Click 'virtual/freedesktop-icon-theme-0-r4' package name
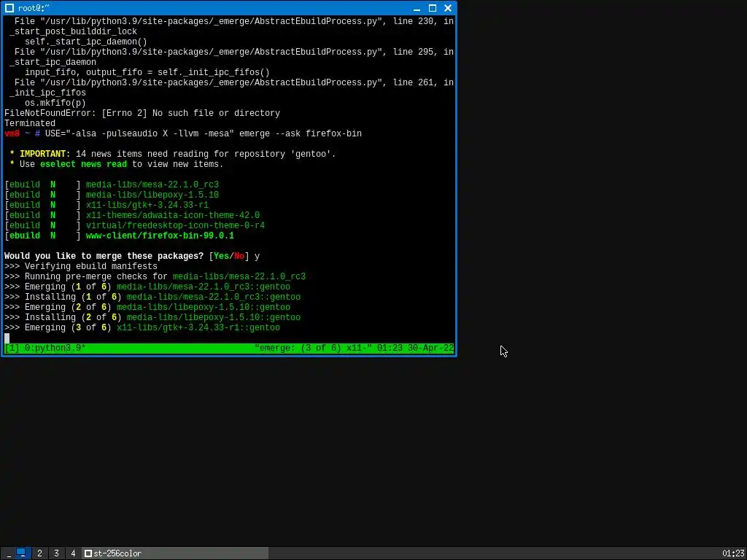Screen dimensions: 747x560 coord(175,226)
